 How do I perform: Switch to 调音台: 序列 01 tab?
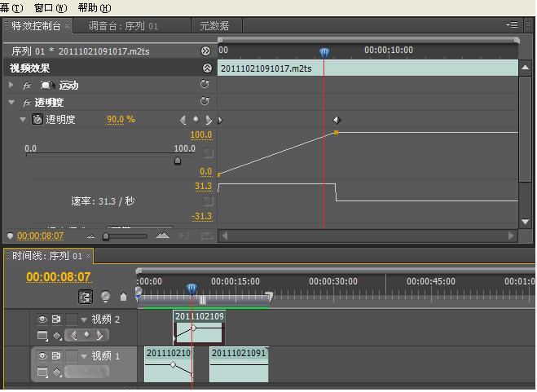[123, 26]
